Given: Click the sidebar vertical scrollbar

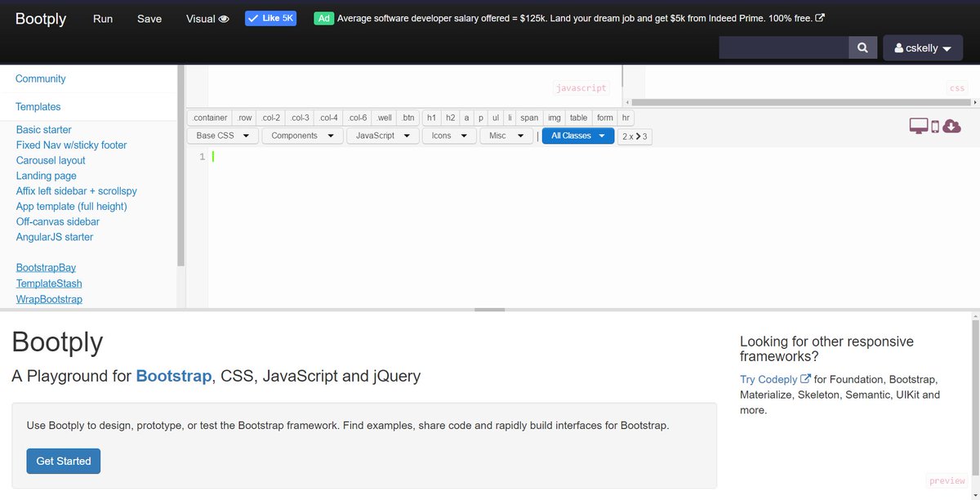Looking at the screenshot, I should click(181, 166).
